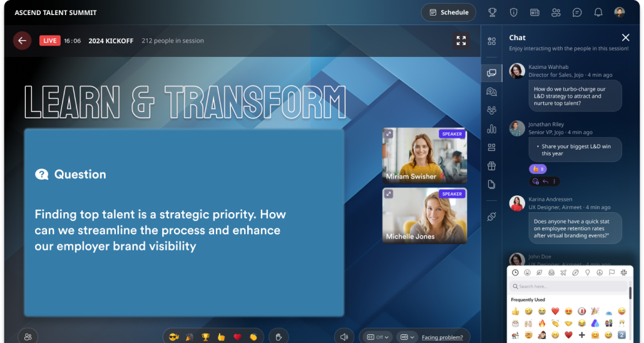
Task: Pick the birthday cake emoji in picker
Action: click(516, 323)
